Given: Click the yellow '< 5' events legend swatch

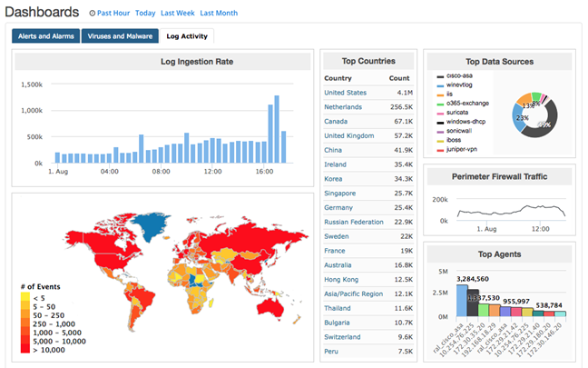Looking at the screenshot, I should (x=25, y=296).
